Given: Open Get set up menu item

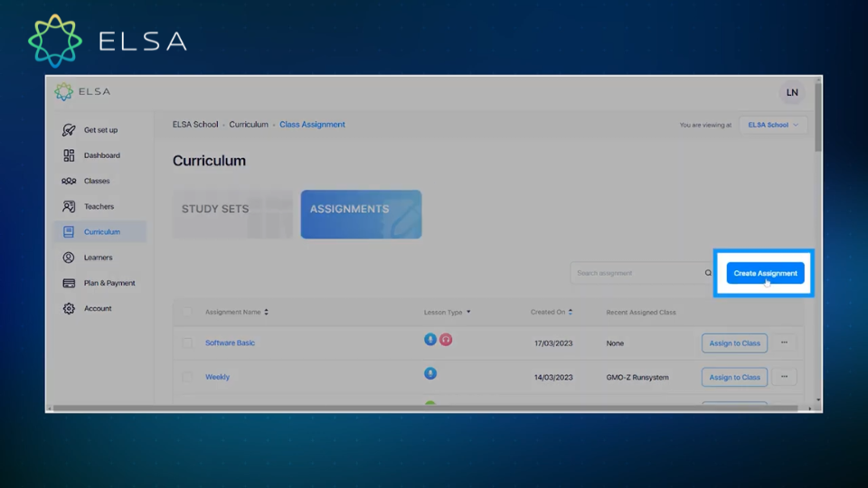Looking at the screenshot, I should (100, 130).
